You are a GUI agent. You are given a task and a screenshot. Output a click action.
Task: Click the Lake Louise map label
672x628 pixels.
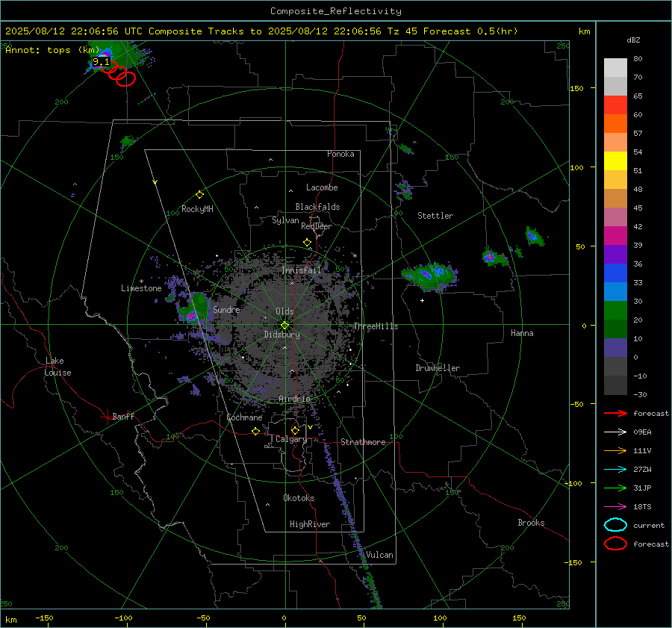[x=57, y=367]
